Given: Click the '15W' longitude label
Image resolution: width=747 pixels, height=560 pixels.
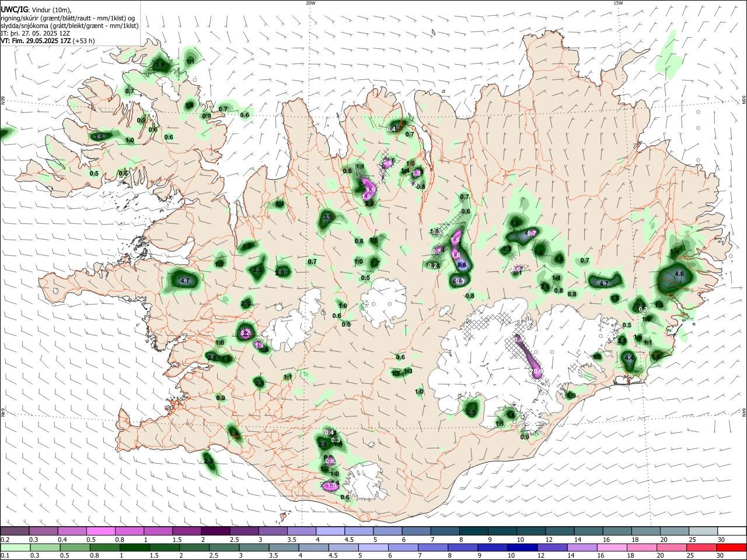Looking at the screenshot, I should pos(618,3).
